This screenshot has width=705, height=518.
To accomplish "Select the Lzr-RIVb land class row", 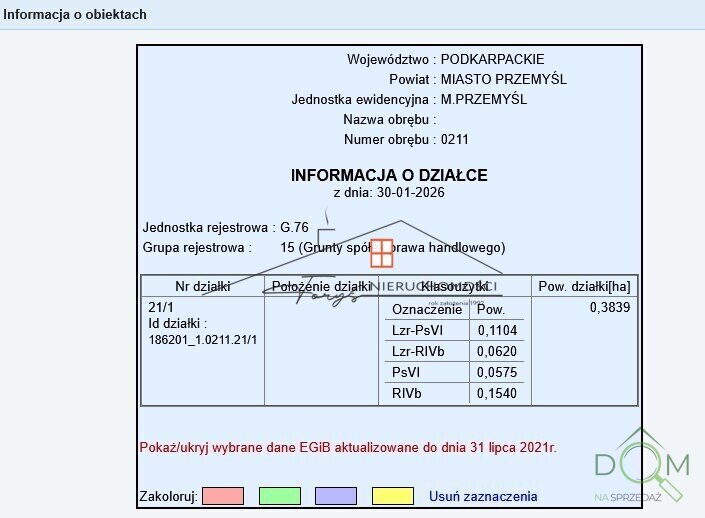I will tap(454, 351).
